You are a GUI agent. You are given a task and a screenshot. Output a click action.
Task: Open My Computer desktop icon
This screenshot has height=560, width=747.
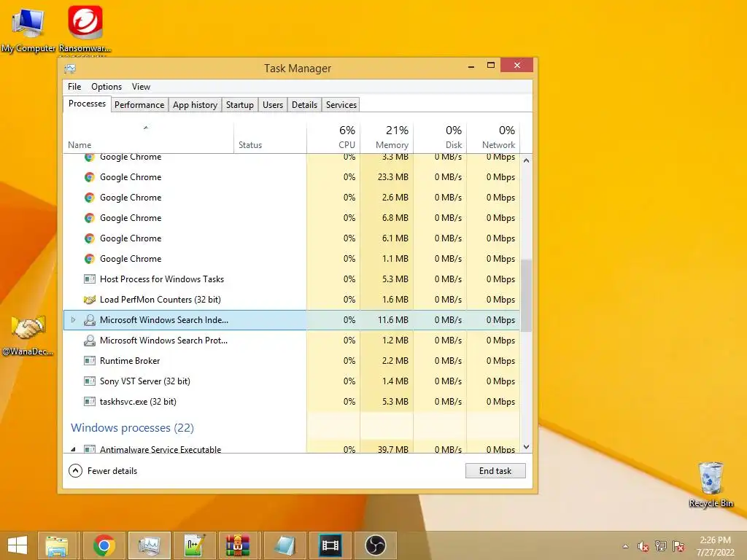coord(28,28)
